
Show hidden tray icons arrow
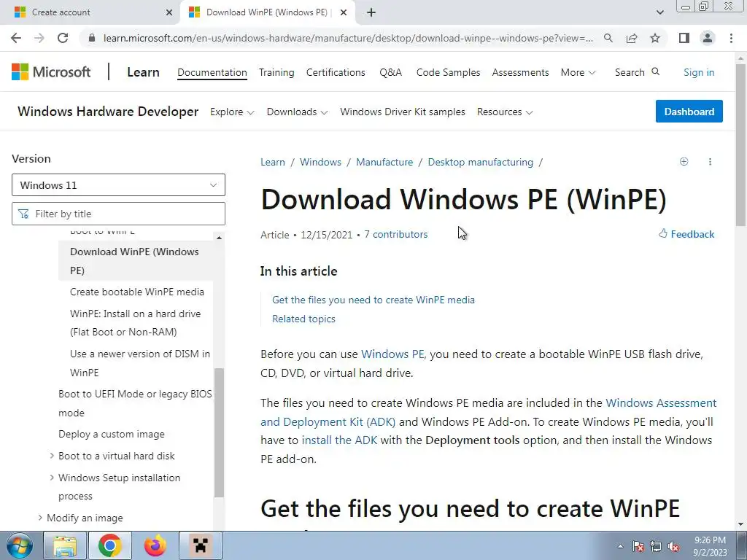click(x=620, y=547)
